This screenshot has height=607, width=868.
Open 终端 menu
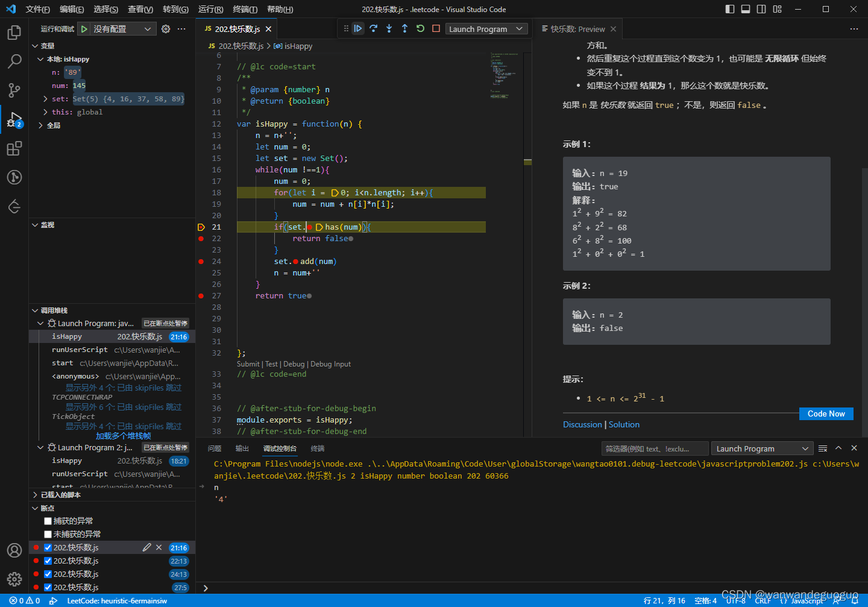click(245, 9)
